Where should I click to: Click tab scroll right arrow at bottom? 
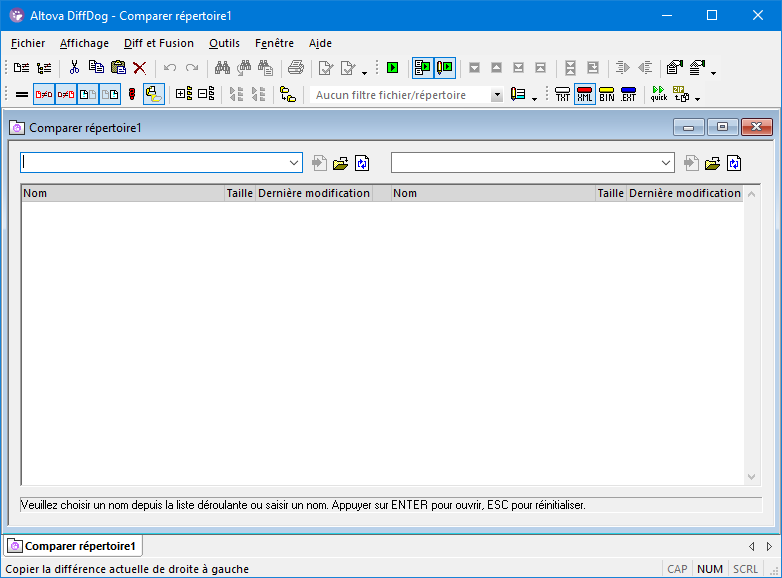click(770, 547)
